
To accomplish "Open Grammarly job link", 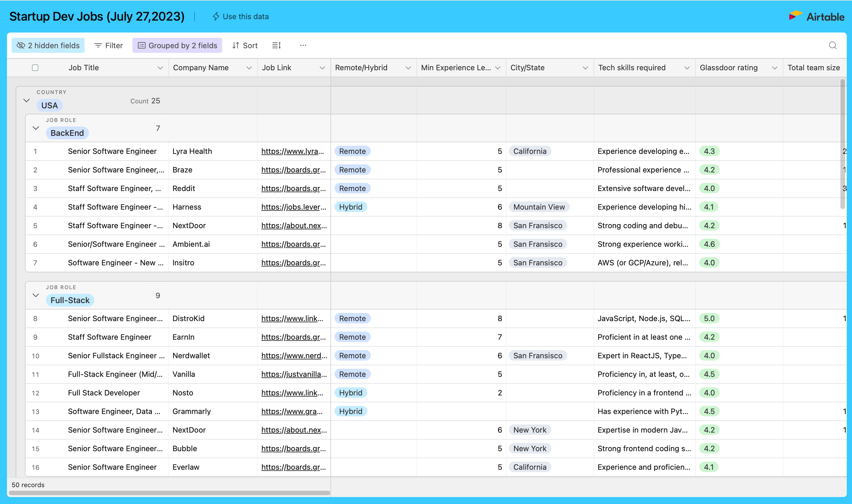I will click(x=292, y=411).
